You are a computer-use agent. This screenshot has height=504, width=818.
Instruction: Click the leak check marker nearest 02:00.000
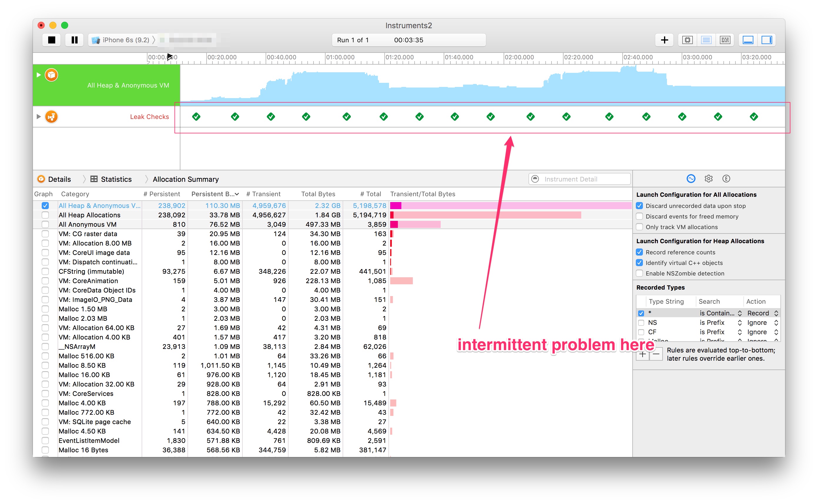pos(530,117)
